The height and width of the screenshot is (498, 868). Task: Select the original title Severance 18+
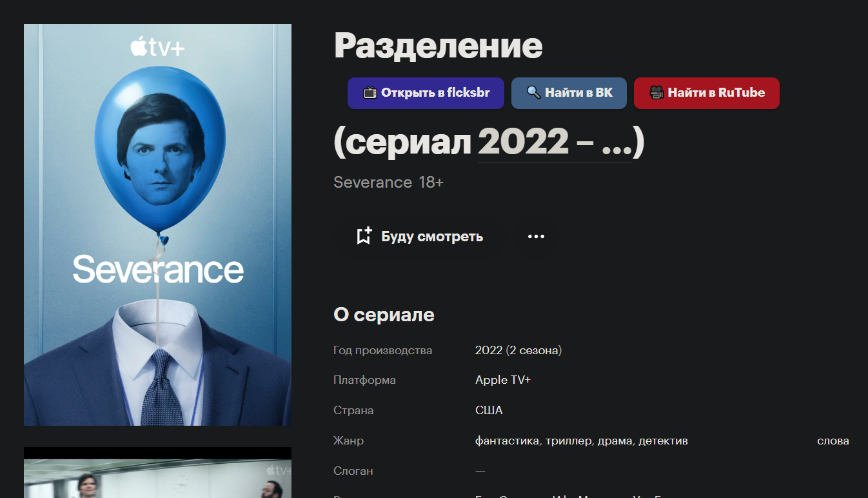coord(388,183)
